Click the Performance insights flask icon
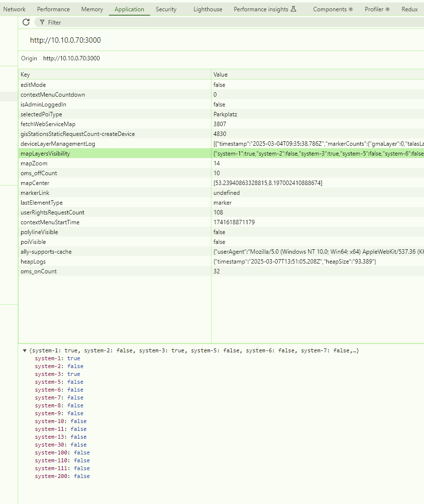Image resolution: width=424 pixels, height=504 pixels. point(293,9)
